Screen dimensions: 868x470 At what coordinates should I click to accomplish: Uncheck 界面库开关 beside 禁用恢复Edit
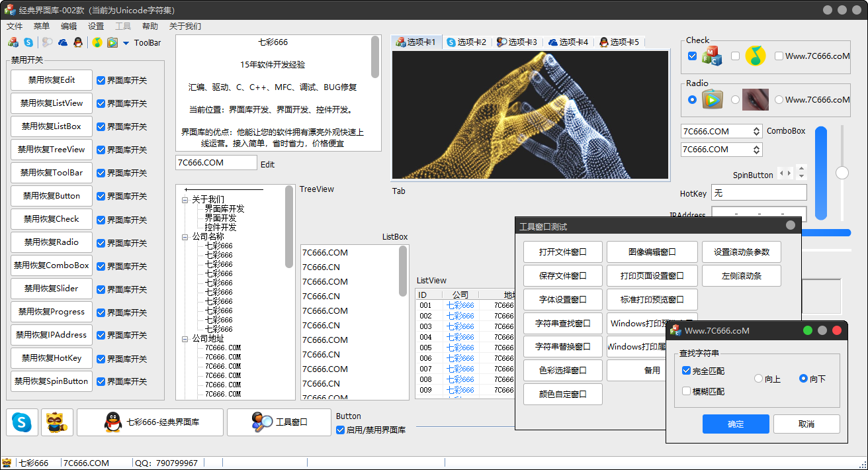click(101, 80)
